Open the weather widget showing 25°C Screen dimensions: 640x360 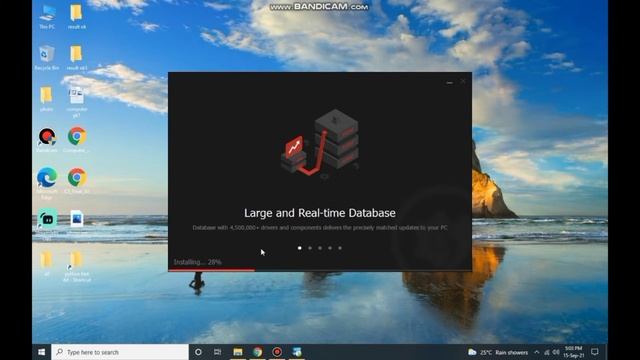coord(498,352)
